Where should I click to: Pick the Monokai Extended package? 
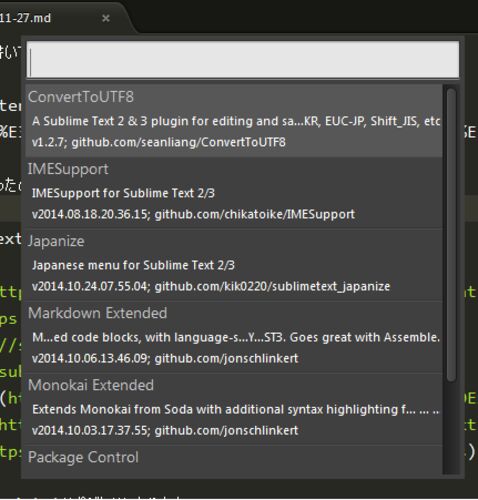pos(91,385)
